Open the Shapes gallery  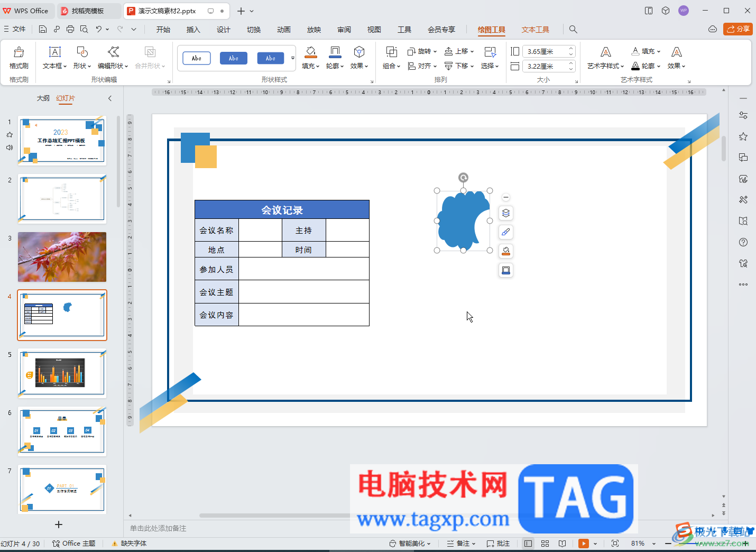(x=82, y=58)
